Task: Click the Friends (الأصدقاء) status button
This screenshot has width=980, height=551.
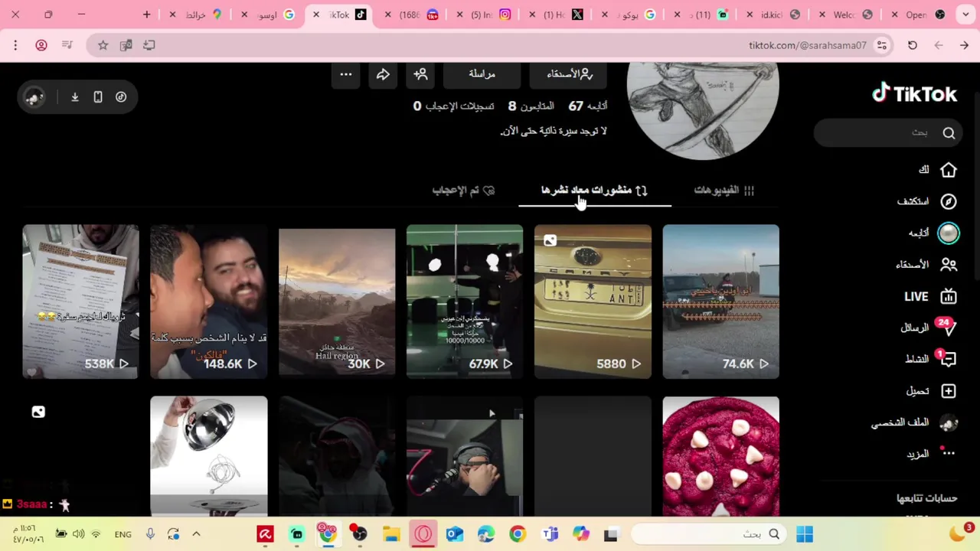Action: click(570, 74)
